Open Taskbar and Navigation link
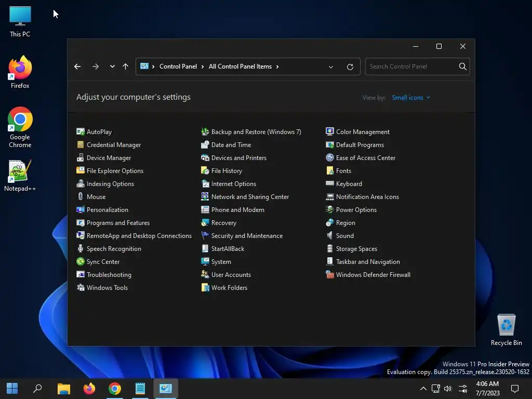532x399 pixels. (x=368, y=262)
